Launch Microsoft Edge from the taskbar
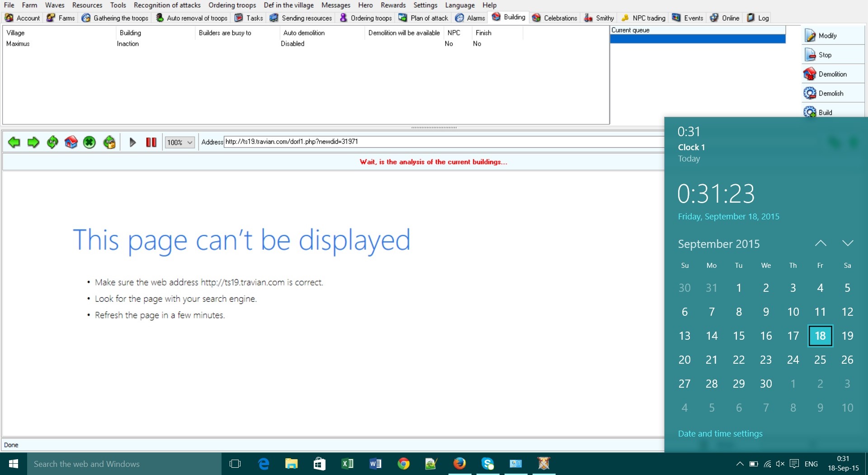Image resolution: width=868 pixels, height=475 pixels. pyautogui.click(x=264, y=464)
